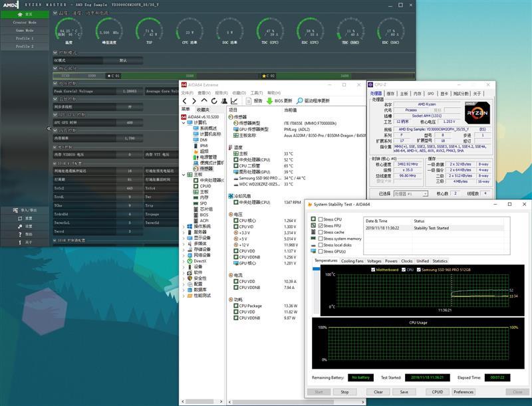Expand the DirectX tree node arrow
The height and width of the screenshot is (406, 532).
coord(184,261)
